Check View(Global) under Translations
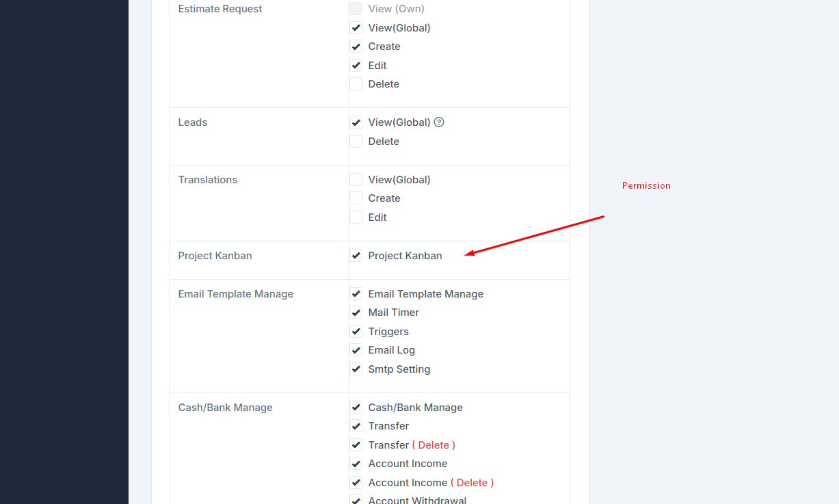 (356, 180)
